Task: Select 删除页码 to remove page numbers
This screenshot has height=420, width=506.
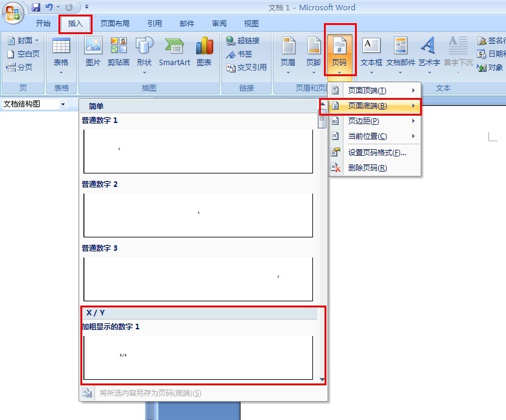Action: [x=363, y=167]
